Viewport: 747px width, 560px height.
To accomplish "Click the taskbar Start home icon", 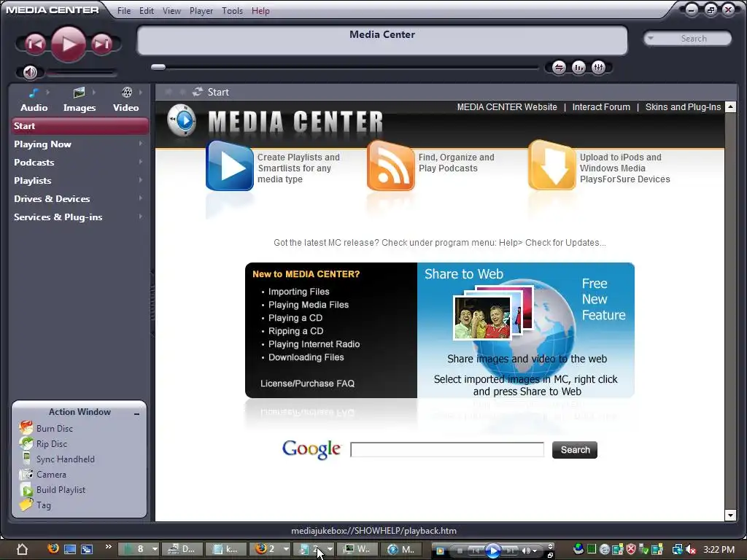I will [x=23, y=549].
